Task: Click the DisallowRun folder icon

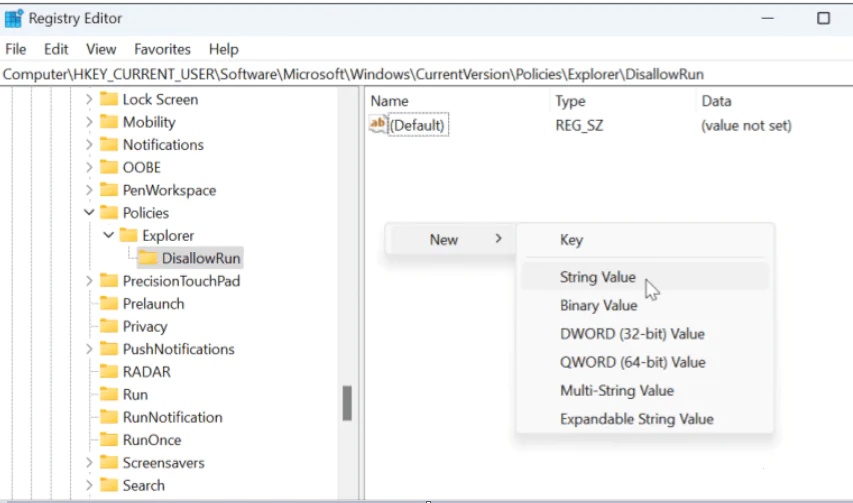Action: pos(148,258)
